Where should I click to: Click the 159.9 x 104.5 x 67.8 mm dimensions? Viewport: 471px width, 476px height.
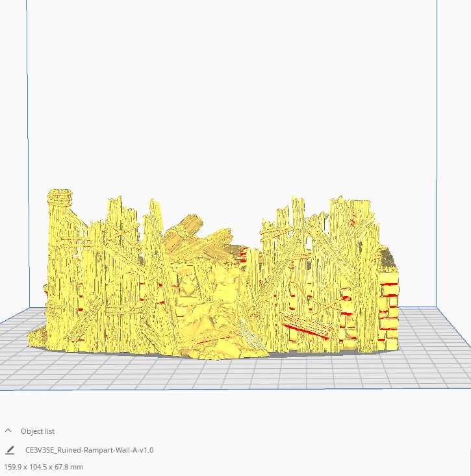tap(44, 467)
